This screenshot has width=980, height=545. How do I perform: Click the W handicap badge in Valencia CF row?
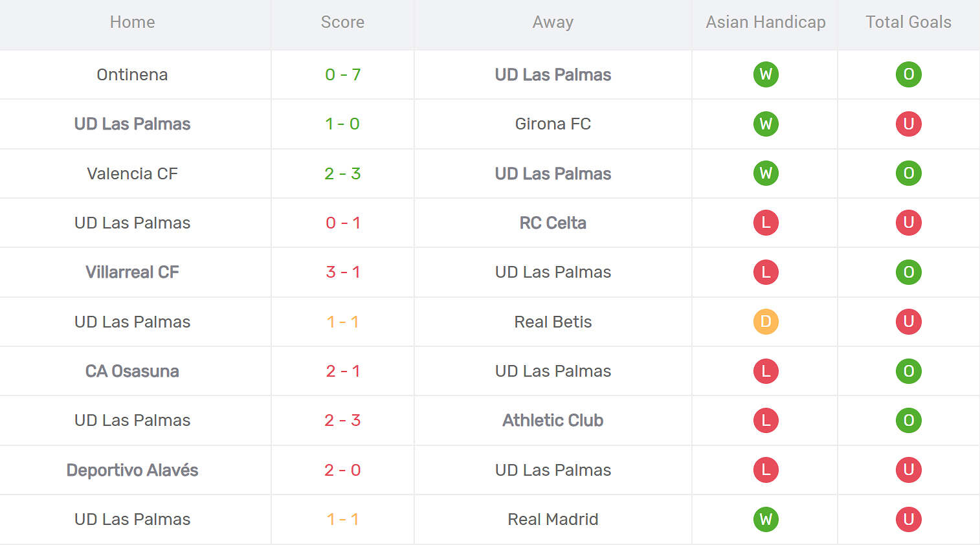pyautogui.click(x=766, y=173)
